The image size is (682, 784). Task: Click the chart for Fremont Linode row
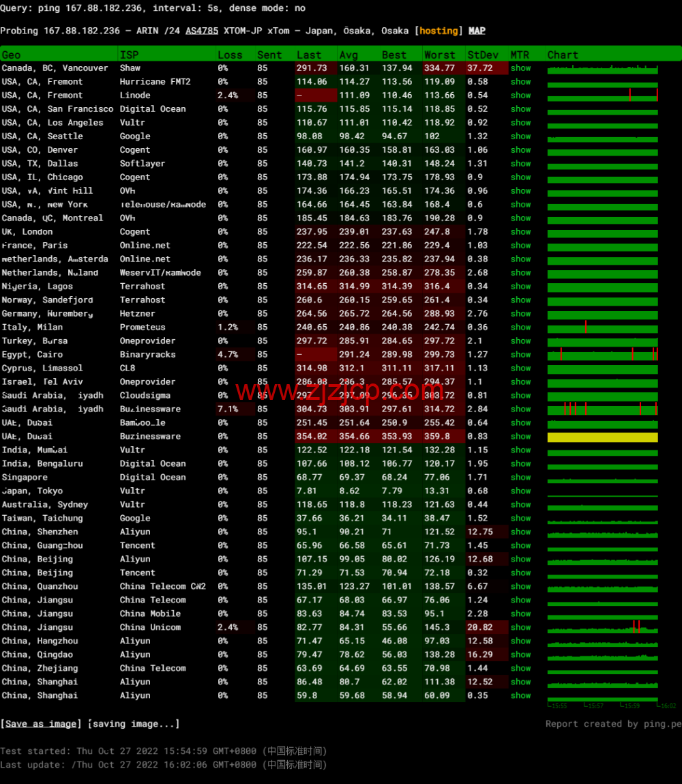(603, 96)
